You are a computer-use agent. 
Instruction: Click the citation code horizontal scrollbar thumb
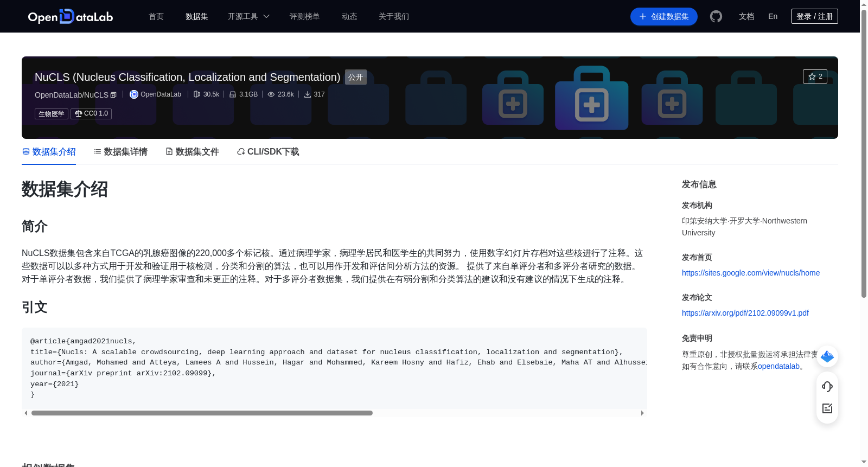click(202, 413)
